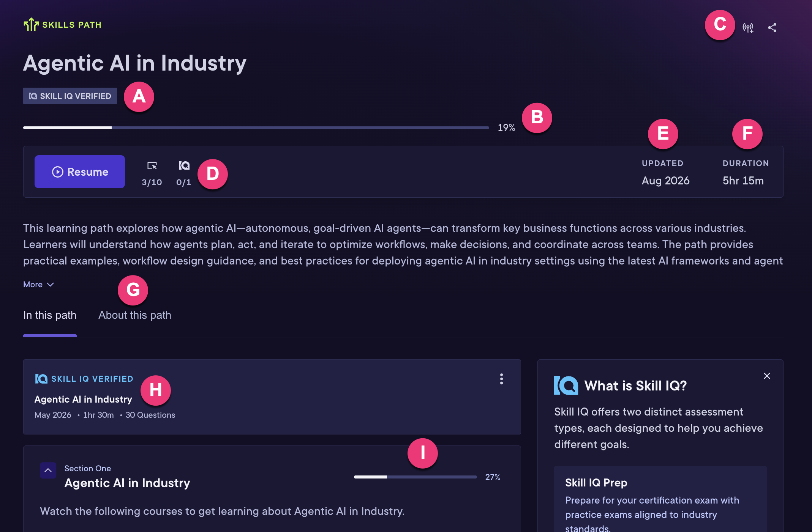Click the Skill IQ logo beside What is Skill IQ?
Image resolution: width=812 pixels, height=532 pixels.
(x=566, y=386)
